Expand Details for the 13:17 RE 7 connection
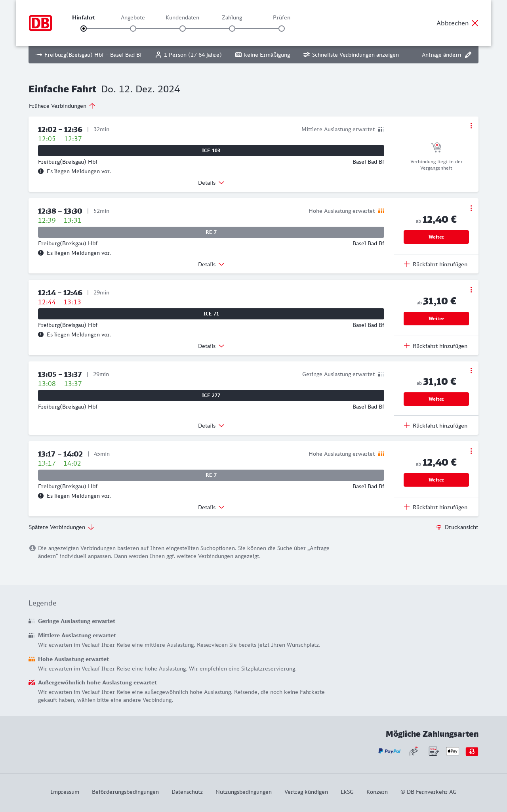The width and height of the screenshot is (507, 812). [211, 507]
